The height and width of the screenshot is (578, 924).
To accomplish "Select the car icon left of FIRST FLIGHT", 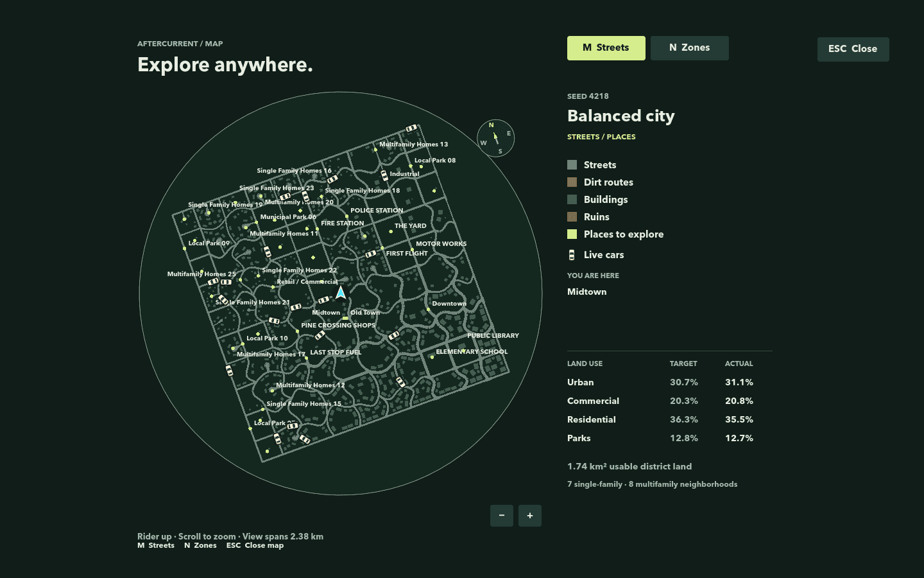I will 371,254.
